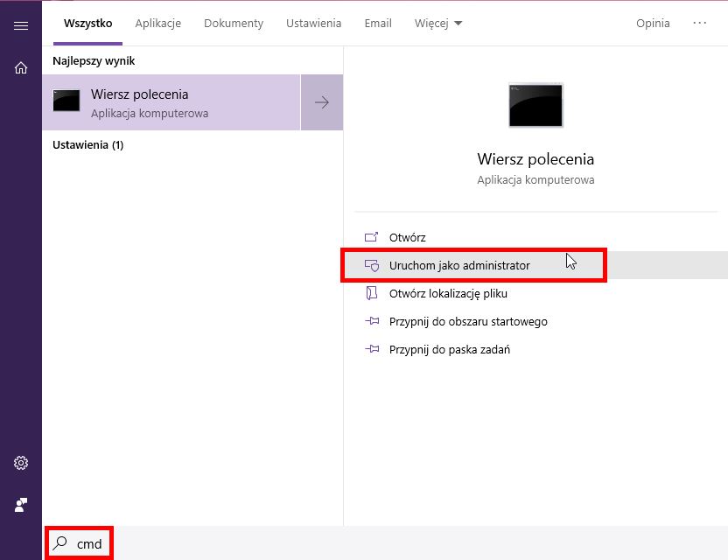Click Aplikacja komputerowa under the preview title
Viewport: 728px width, 560px height.
click(x=535, y=179)
